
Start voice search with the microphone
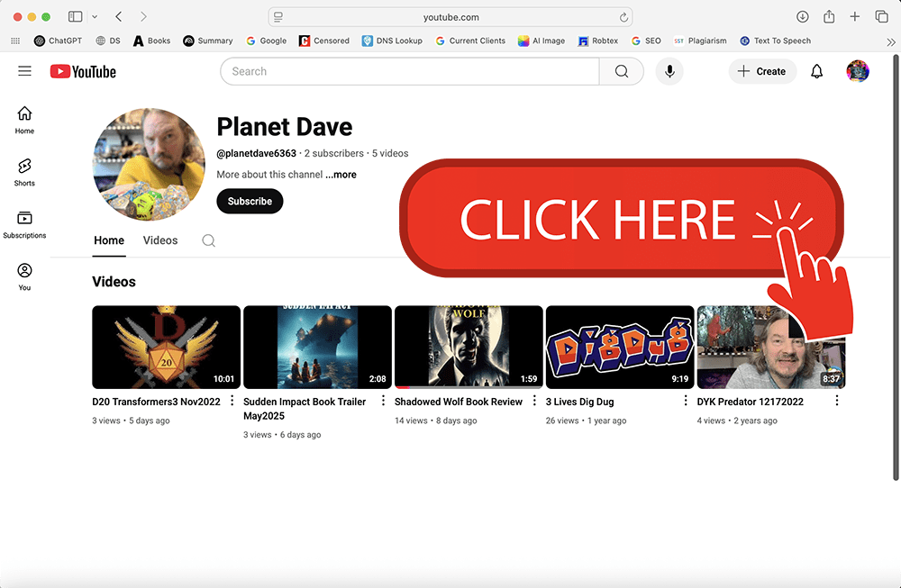click(669, 71)
